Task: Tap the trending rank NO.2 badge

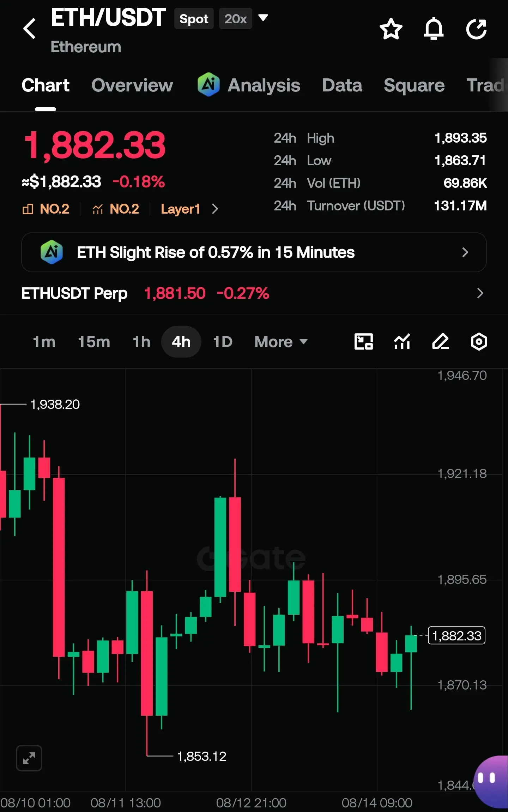Action: click(x=115, y=209)
